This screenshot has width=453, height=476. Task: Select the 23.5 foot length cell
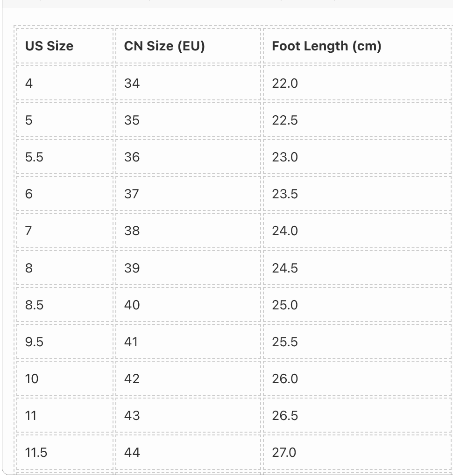tap(357, 194)
